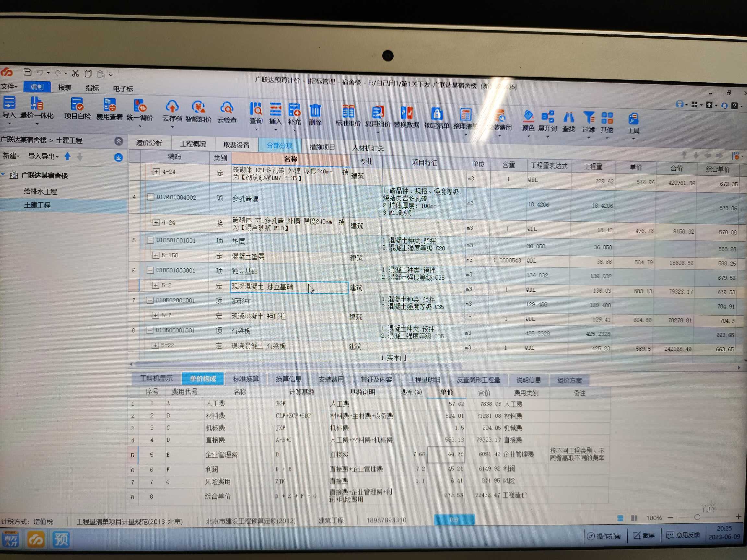This screenshot has width=747, height=560.
Task: Click the 颜色 color icon
Action: (x=528, y=116)
